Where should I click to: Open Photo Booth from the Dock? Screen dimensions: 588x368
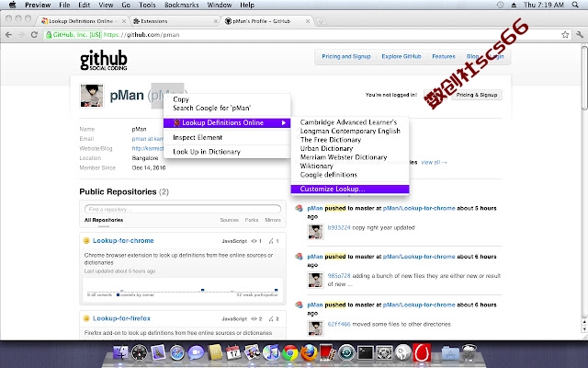tap(328, 353)
